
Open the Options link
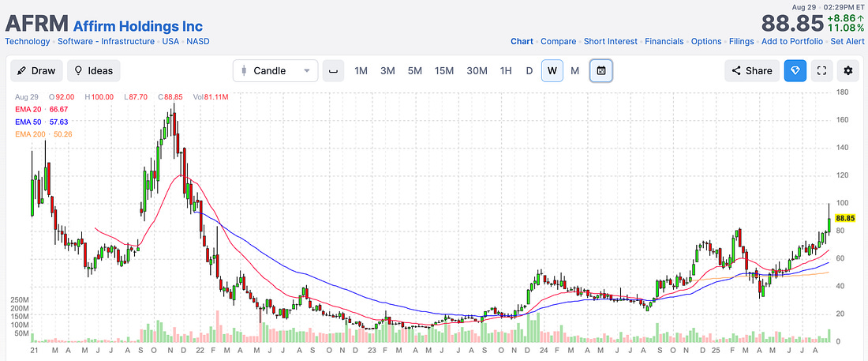(x=706, y=42)
